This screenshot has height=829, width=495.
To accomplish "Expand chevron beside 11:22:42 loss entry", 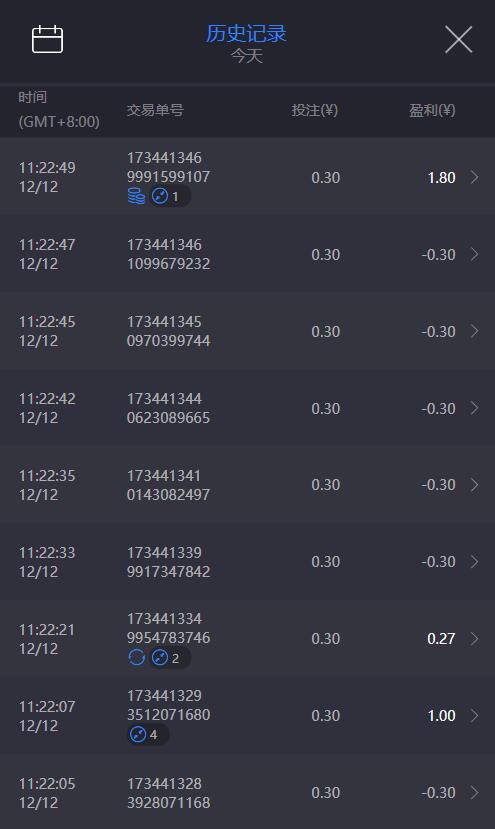I will click(x=474, y=408).
